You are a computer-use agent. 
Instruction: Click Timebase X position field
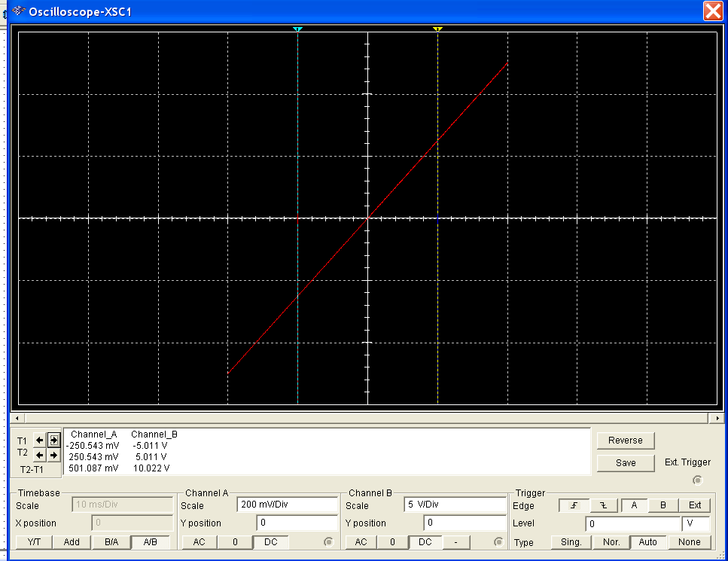coord(133,523)
